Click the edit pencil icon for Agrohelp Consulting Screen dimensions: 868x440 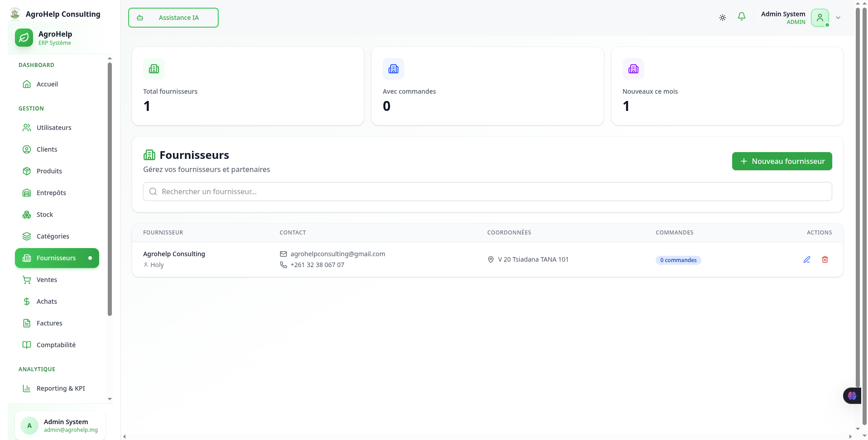coord(806,259)
